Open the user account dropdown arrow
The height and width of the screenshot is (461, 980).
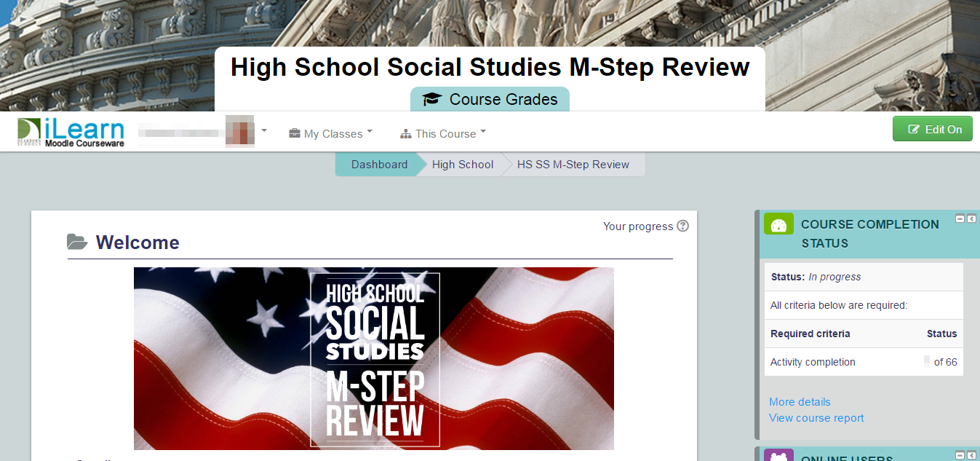(x=264, y=131)
